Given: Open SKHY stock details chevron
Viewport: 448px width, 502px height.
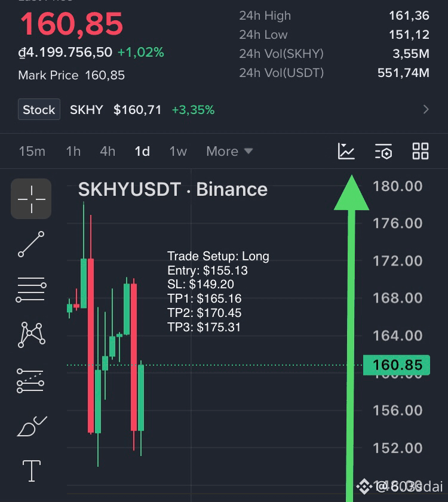Looking at the screenshot, I should click(x=426, y=109).
